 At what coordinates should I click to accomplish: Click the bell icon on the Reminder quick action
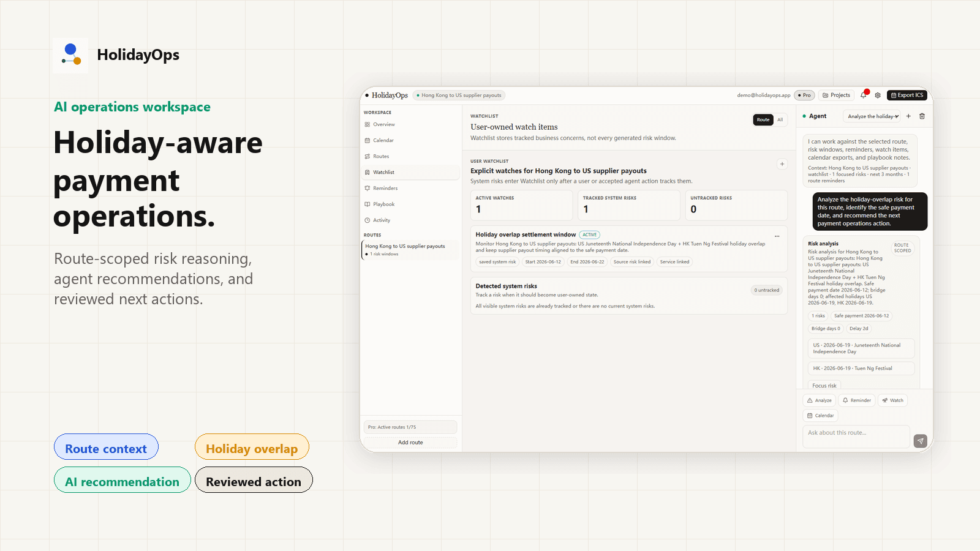pos(845,400)
